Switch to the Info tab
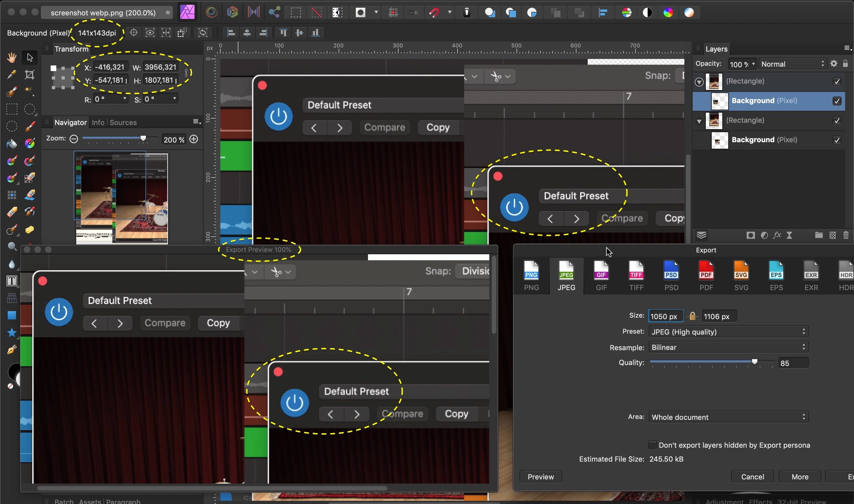This screenshot has height=504, width=854. pos(98,122)
